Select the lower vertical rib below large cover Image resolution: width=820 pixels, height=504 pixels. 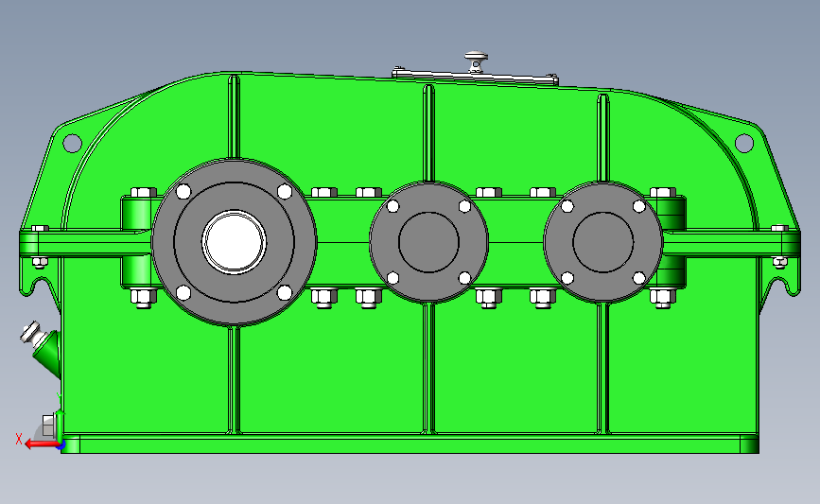(235, 380)
